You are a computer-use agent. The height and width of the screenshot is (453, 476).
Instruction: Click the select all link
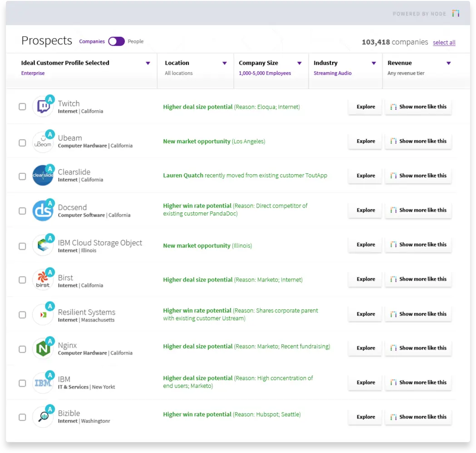[x=444, y=43]
